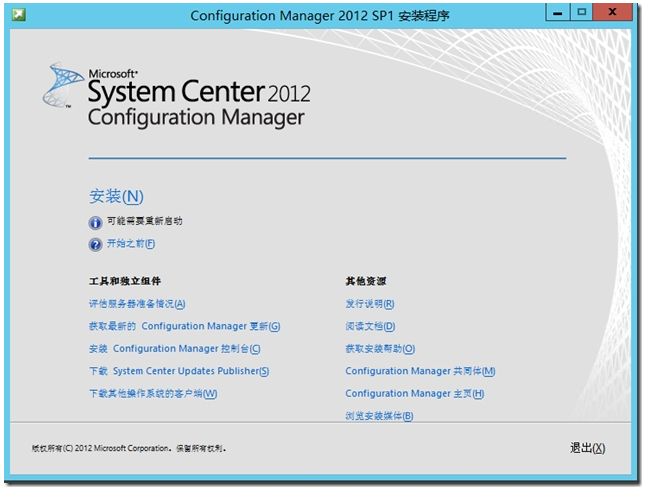The height and width of the screenshot is (489, 646).
Task: Open 下载其他操作系统的客户端(W) link
Action: tap(153, 394)
